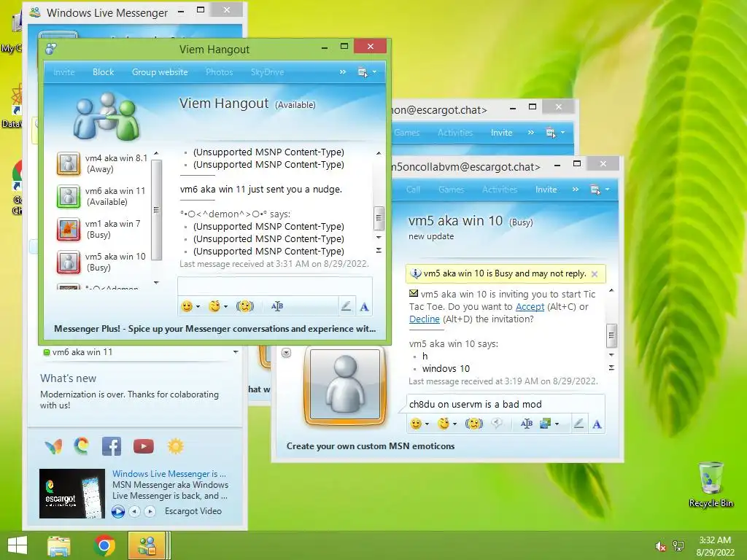The height and width of the screenshot is (560, 747).
Task: Open emoticon picker in Viem Hangout
Action: tap(187, 306)
